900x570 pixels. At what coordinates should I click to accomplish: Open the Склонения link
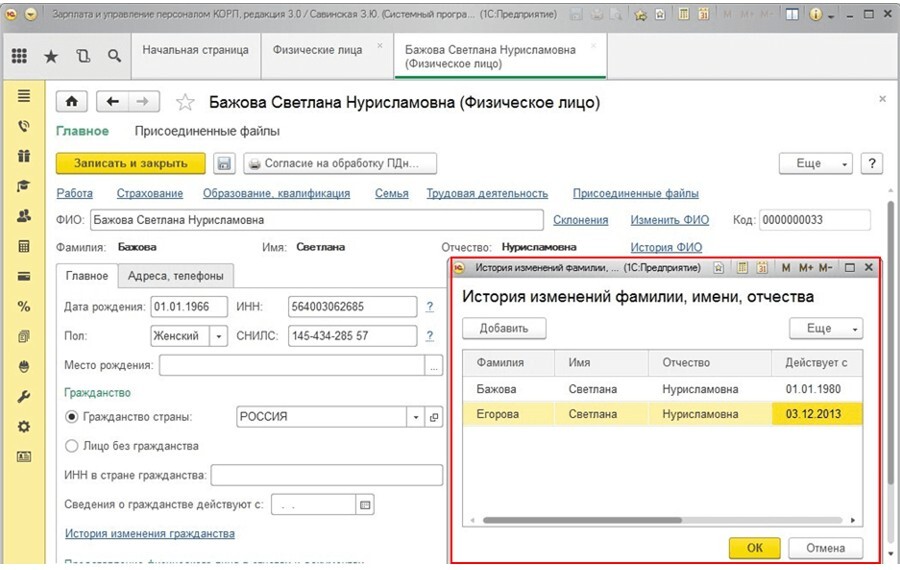point(580,220)
